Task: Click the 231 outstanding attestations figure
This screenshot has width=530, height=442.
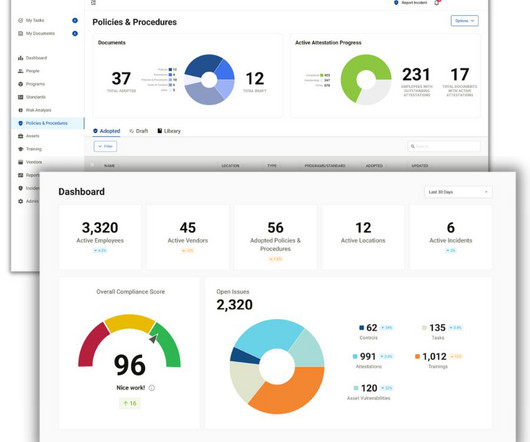Action: pyautogui.click(x=416, y=74)
